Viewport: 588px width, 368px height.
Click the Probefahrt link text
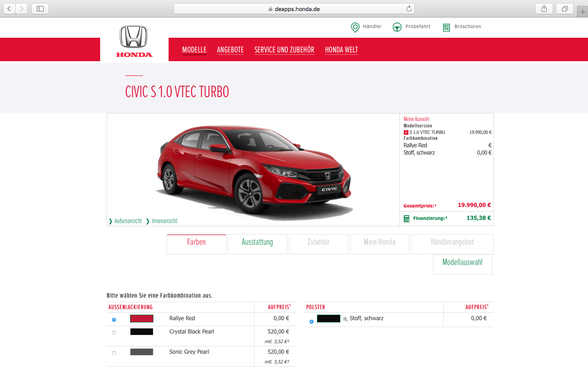point(418,27)
